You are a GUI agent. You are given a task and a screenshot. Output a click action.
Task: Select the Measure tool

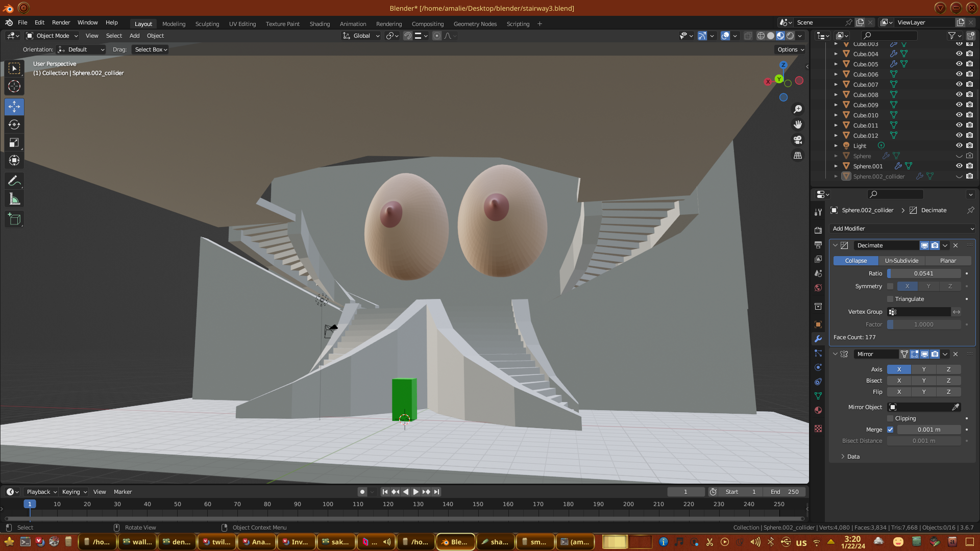(14, 199)
